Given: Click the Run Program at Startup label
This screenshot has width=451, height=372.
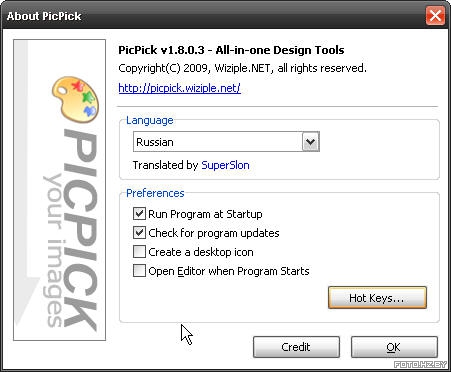Looking at the screenshot, I should click(x=205, y=214).
